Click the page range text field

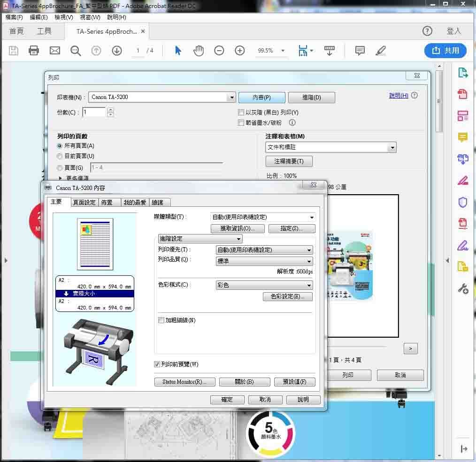pos(157,167)
